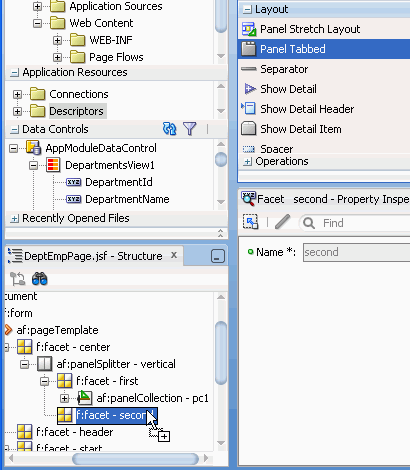Expand the Connections folder
The width and height of the screenshot is (410, 470).
(x=17, y=94)
